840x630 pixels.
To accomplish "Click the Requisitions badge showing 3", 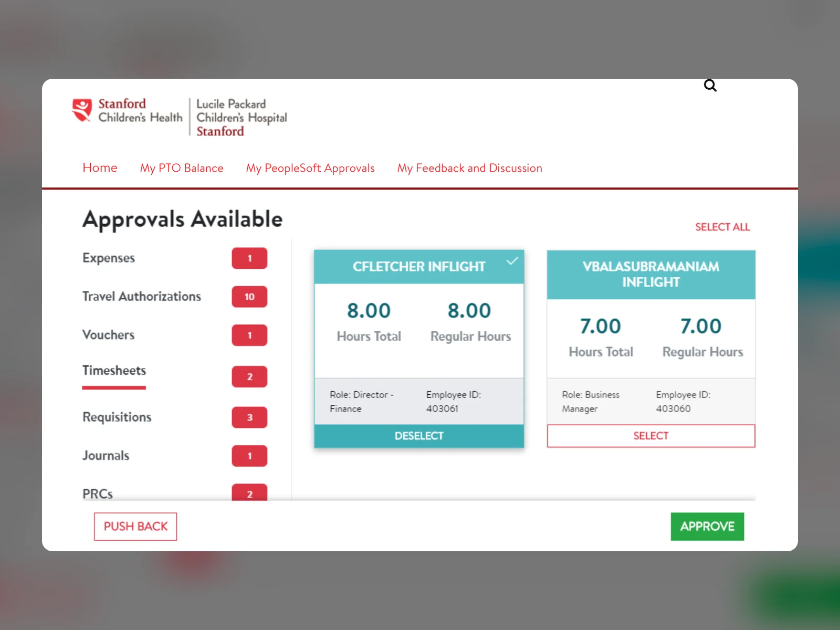I will click(x=249, y=417).
